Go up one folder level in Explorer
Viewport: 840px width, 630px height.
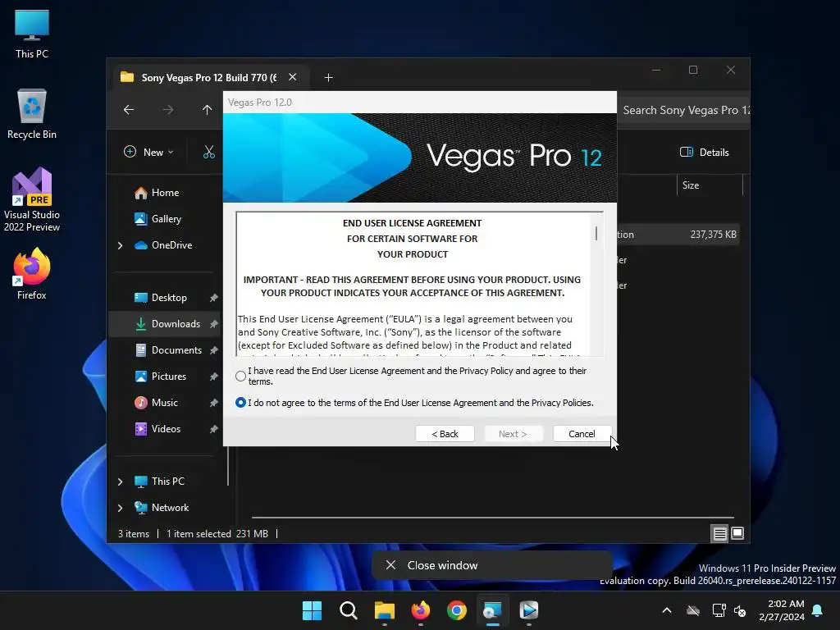click(208, 110)
